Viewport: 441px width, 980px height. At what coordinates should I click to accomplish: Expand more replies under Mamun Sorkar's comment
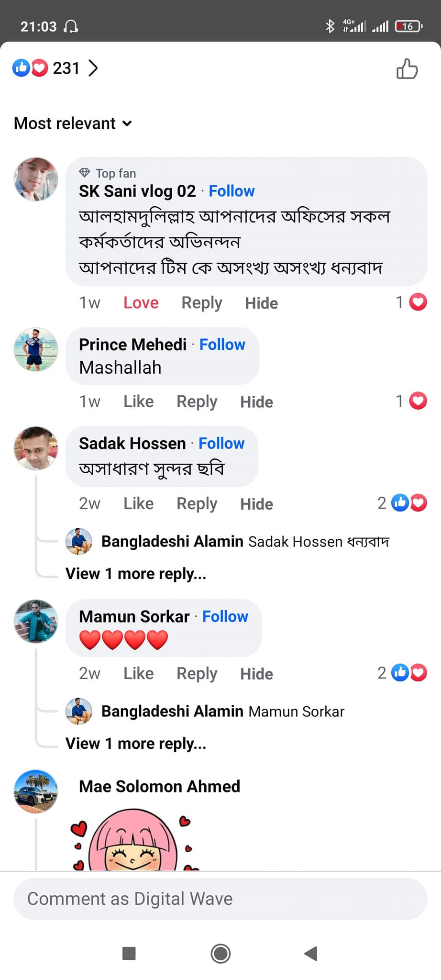pyautogui.click(x=136, y=743)
